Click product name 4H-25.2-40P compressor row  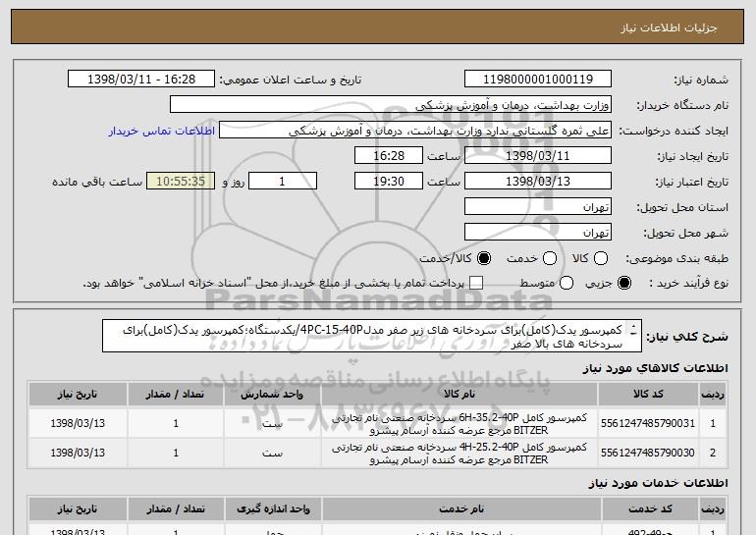click(x=459, y=454)
